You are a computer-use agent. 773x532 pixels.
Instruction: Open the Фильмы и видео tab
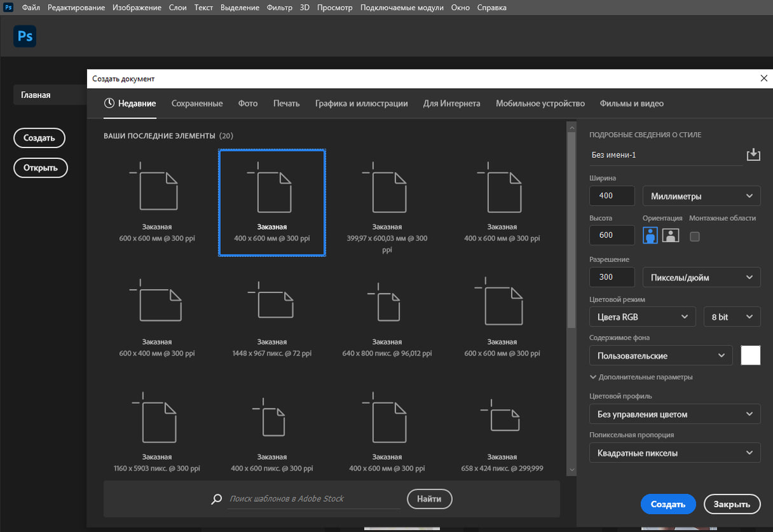(632, 103)
